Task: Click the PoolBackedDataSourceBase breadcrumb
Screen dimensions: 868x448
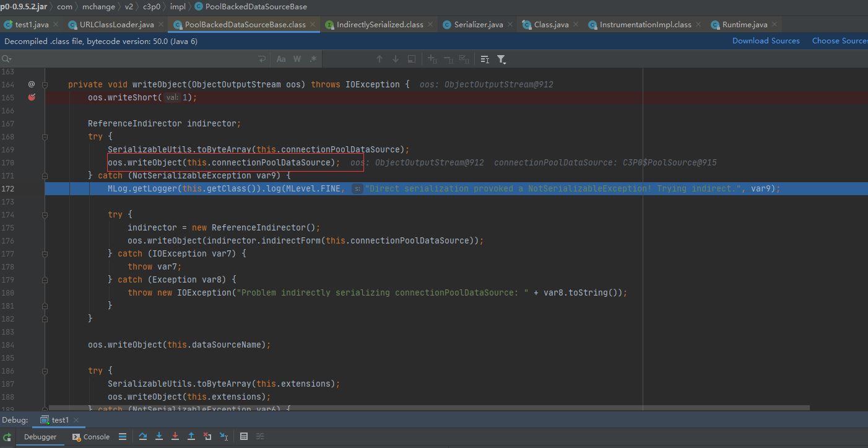Action: (251, 7)
